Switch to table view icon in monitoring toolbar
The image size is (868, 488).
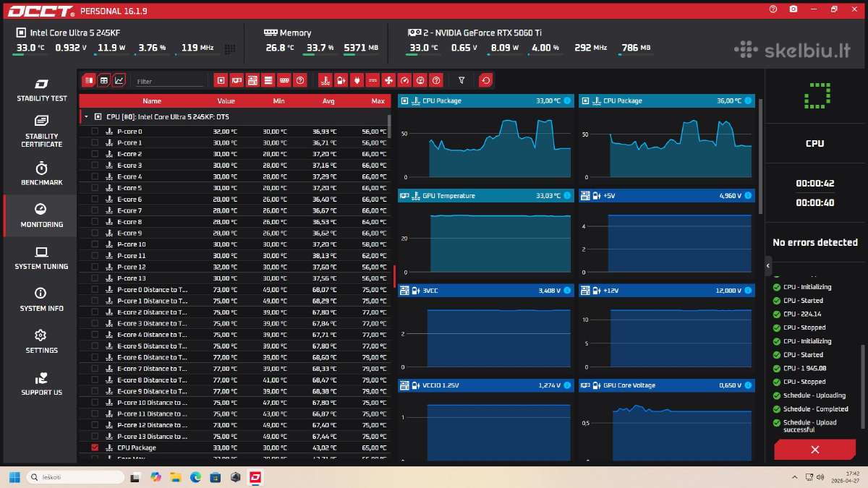tap(88, 80)
